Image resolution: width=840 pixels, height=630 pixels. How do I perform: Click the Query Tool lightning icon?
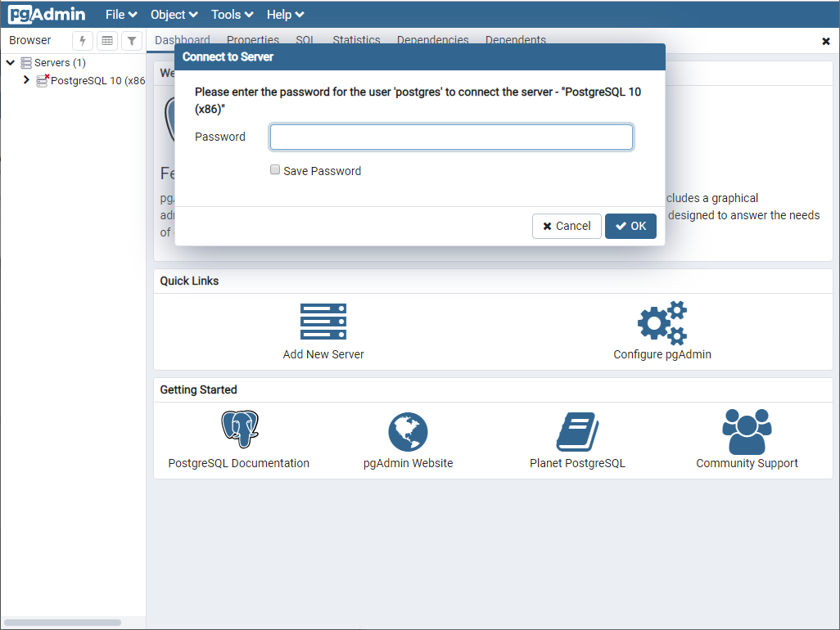click(83, 41)
